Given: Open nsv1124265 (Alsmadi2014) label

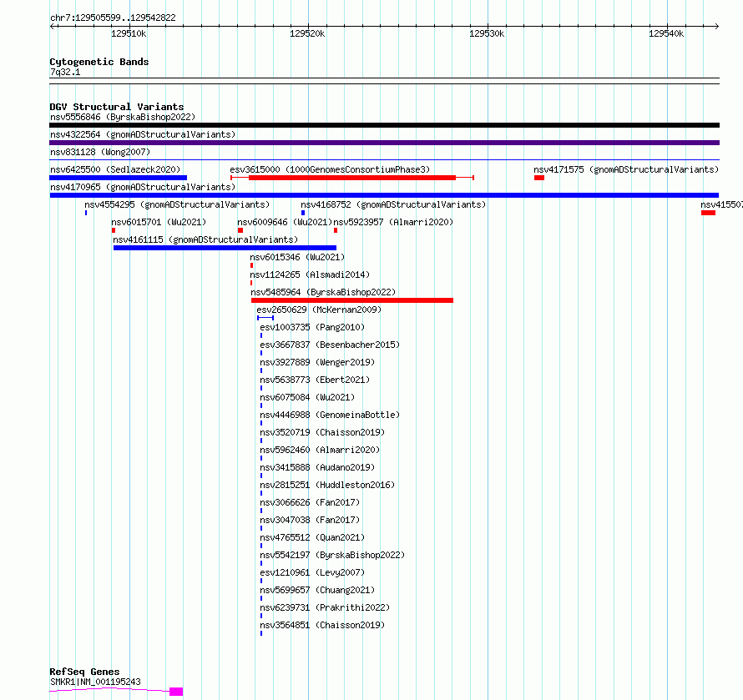Looking at the screenshot, I should pos(310,274).
